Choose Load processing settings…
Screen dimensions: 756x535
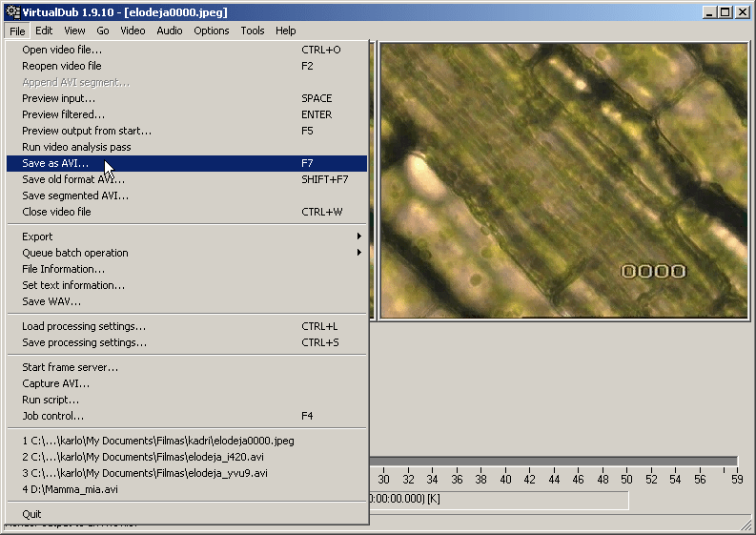pyautogui.click(x=187, y=326)
